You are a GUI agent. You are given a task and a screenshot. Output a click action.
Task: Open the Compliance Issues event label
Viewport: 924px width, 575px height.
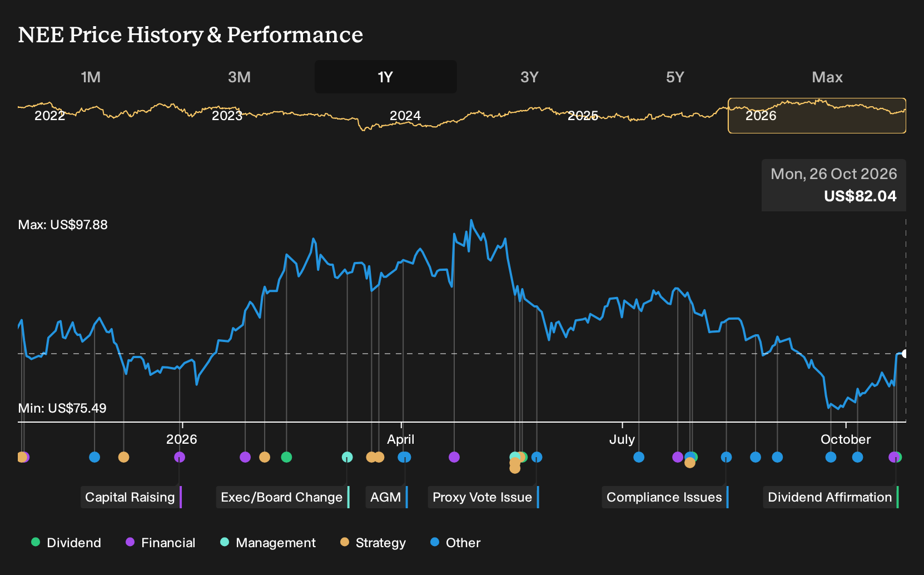[x=665, y=497]
